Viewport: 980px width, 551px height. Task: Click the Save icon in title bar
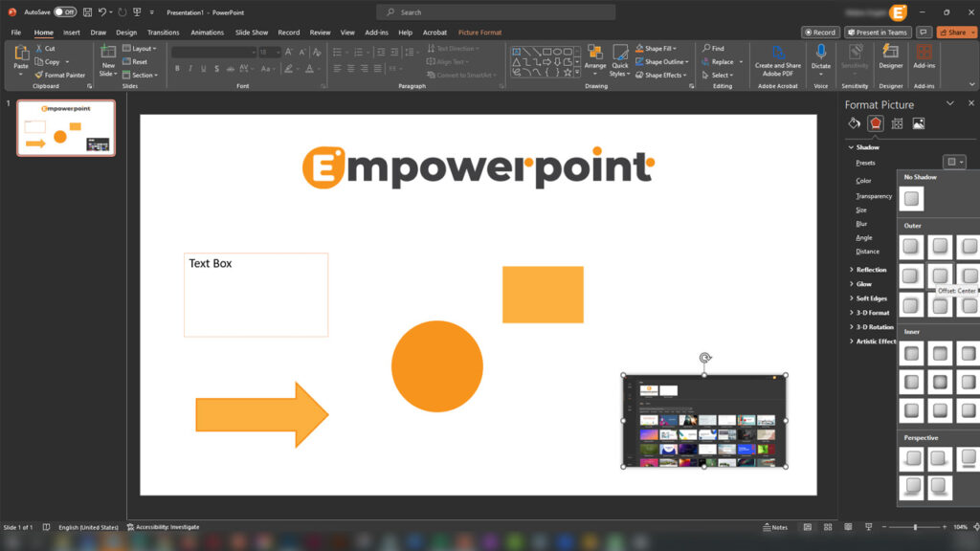[x=87, y=11]
